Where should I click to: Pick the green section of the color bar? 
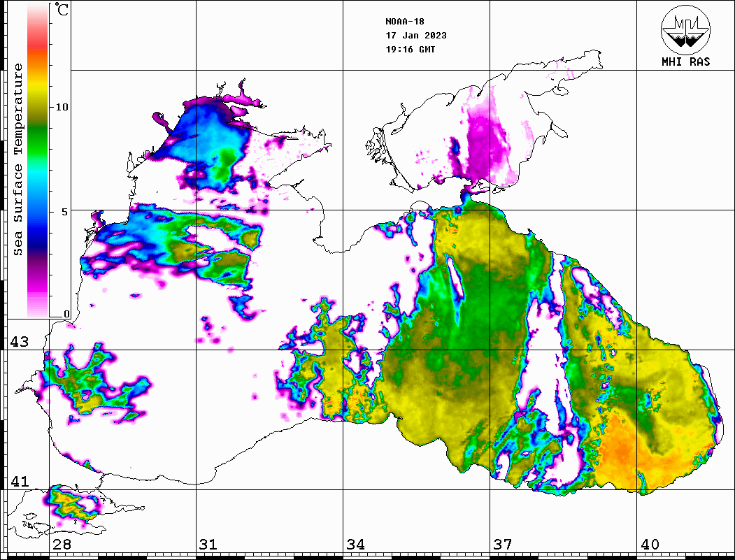(x=38, y=141)
